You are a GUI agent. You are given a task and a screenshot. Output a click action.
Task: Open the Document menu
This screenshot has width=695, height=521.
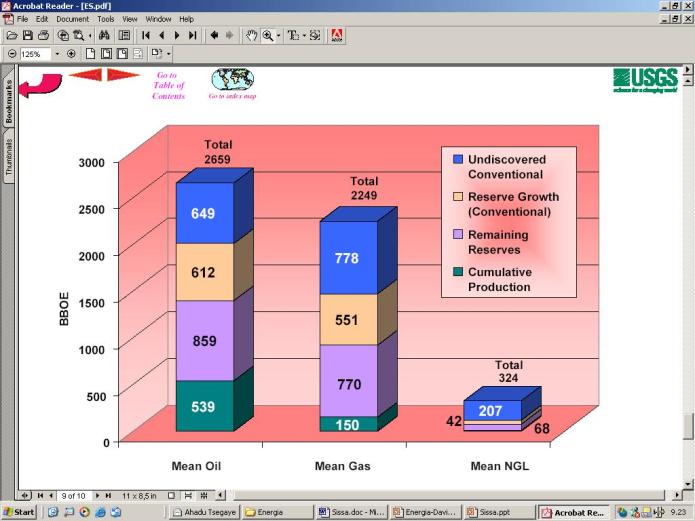click(x=72, y=19)
